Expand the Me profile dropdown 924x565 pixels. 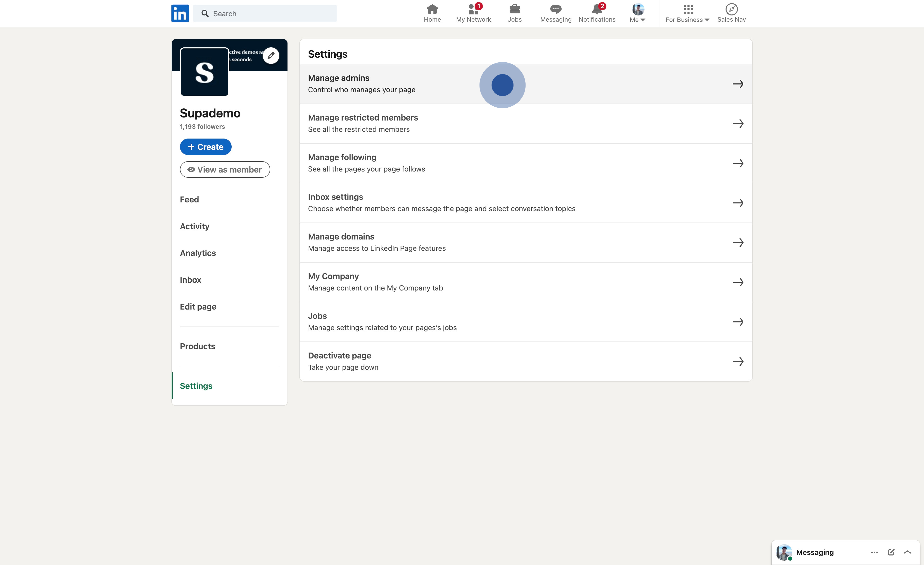pos(638,13)
